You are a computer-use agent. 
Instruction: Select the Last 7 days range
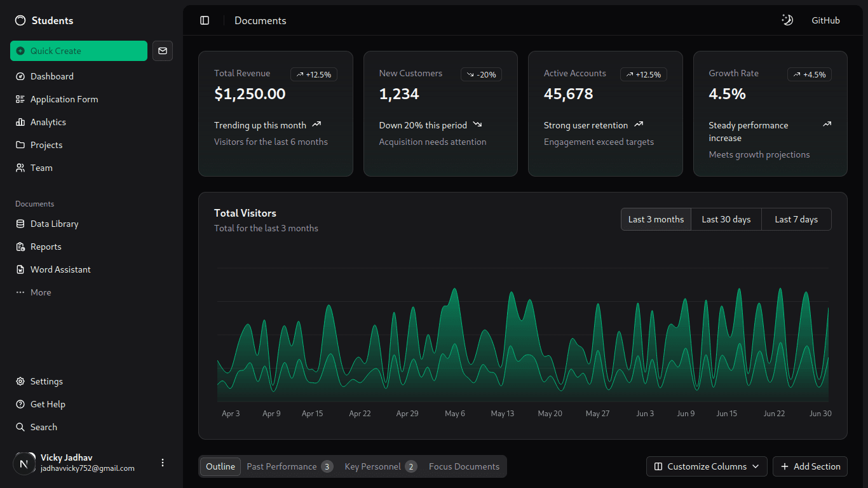[796, 219]
